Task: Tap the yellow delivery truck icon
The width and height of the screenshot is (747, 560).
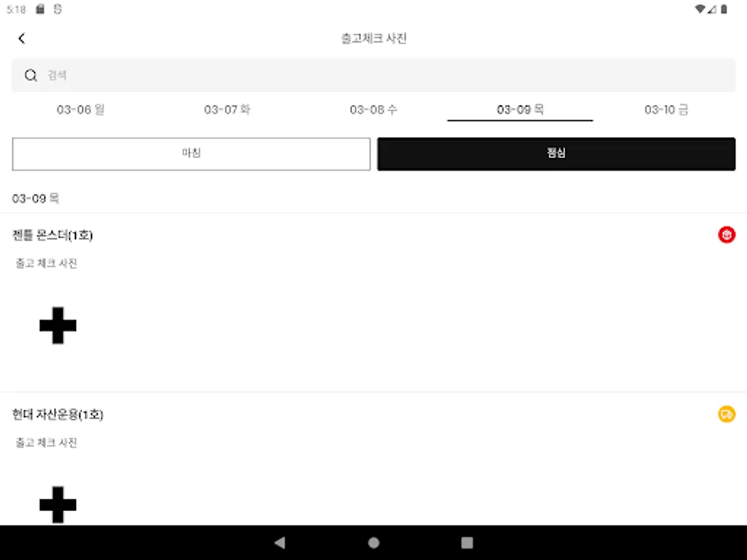Action: [726, 414]
